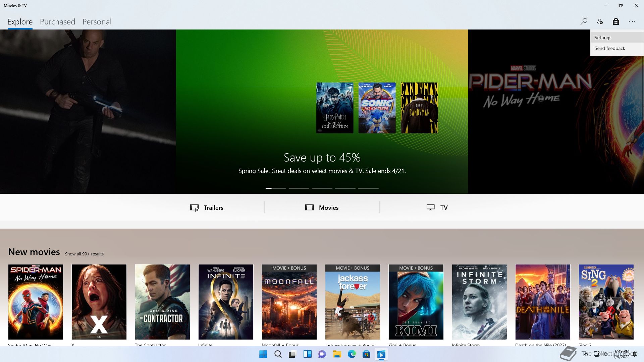The image size is (644, 362).
Task: Click Candyman cover in banner
Action: pos(419,108)
